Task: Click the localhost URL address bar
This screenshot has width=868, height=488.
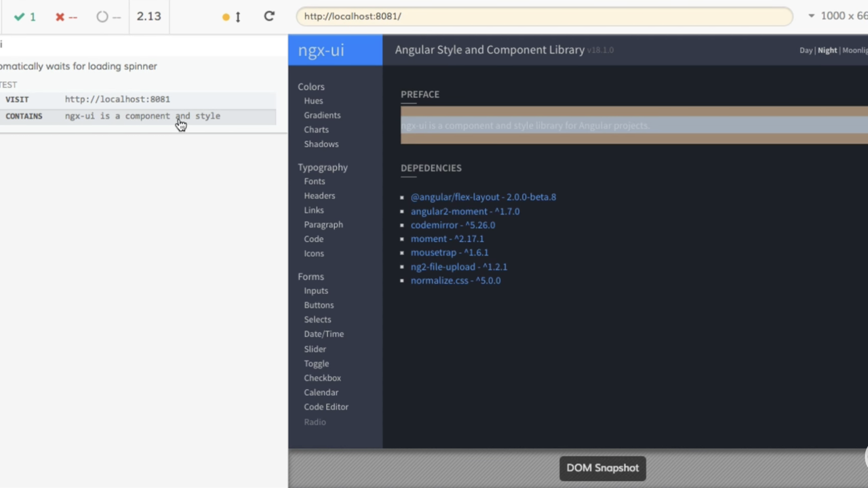Action: [x=544, y=16]
